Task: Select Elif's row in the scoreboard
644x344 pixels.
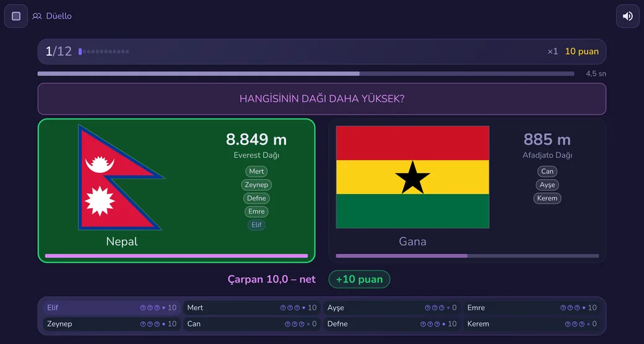Action: click(x=111, y=308)
